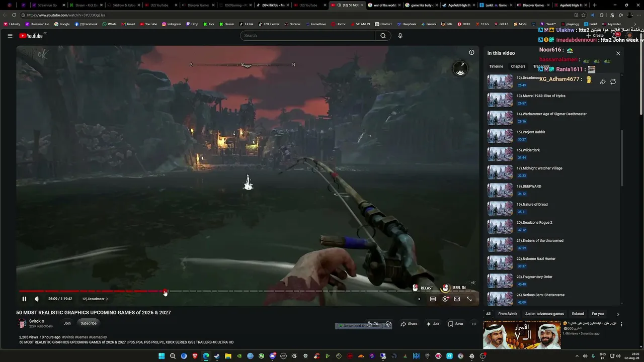Click the 40:40 timestamp for Fragmentary Order

[522, 285]
